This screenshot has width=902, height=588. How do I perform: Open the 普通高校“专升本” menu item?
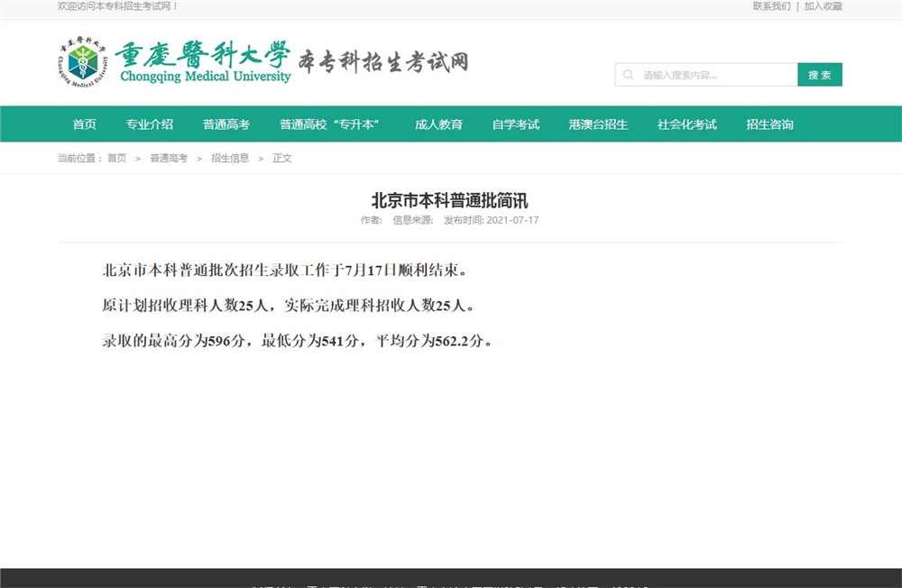[329, 124]
